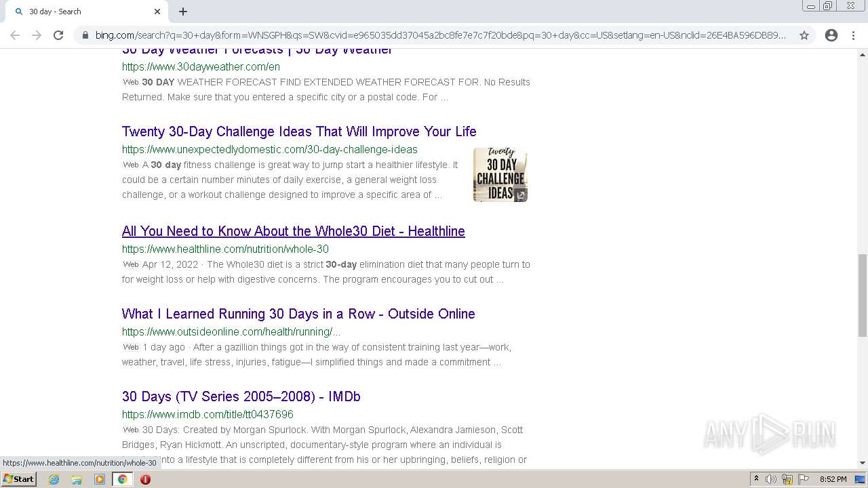Click the imdb.com/title/tt0437696 URL
The height and width of the screenshot is (488, 868).
(x=208, y=414)
